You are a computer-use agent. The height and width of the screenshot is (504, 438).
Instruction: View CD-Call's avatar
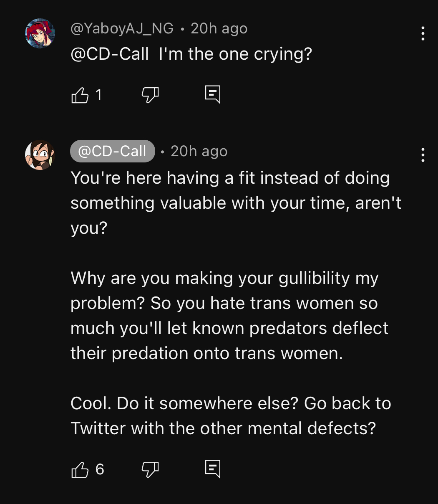pyautogui.click(x=40, y=155)
